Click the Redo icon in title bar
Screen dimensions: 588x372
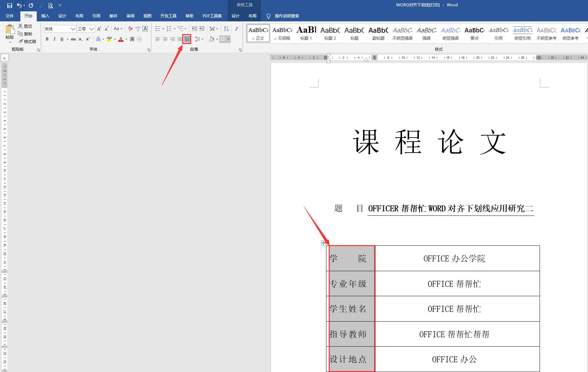click(x=31, y=5)
